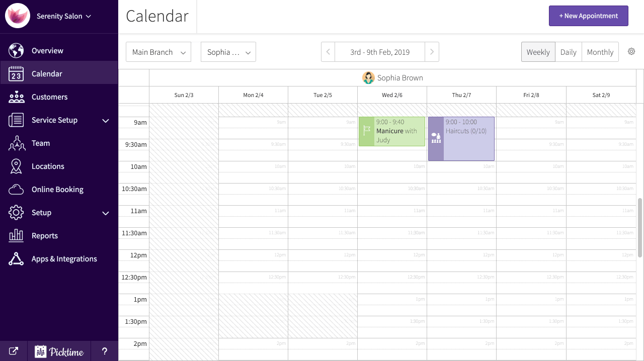Expand the Service Setup menu
This screenshot has width=644, height=361.
[x=55, y=120]
